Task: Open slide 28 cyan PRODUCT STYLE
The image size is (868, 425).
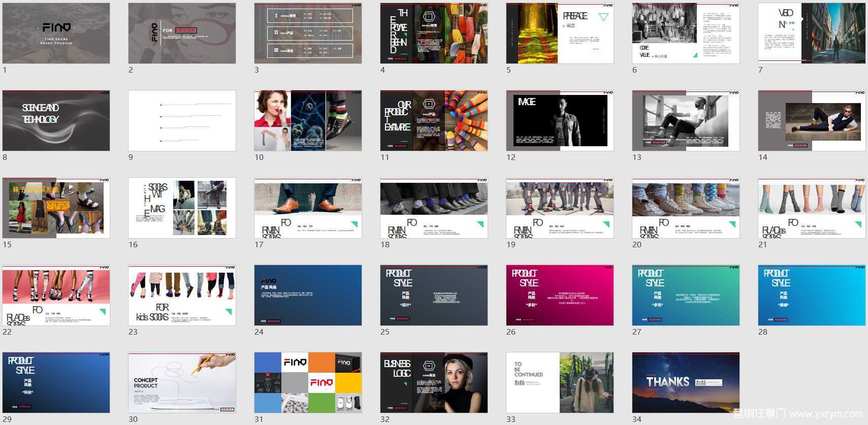Action: [812, 295]
